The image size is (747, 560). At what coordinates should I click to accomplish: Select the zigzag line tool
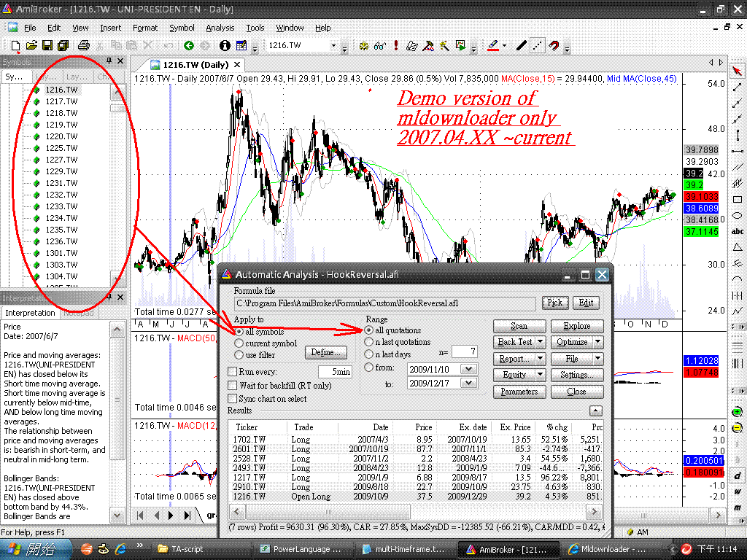point(737,311)
